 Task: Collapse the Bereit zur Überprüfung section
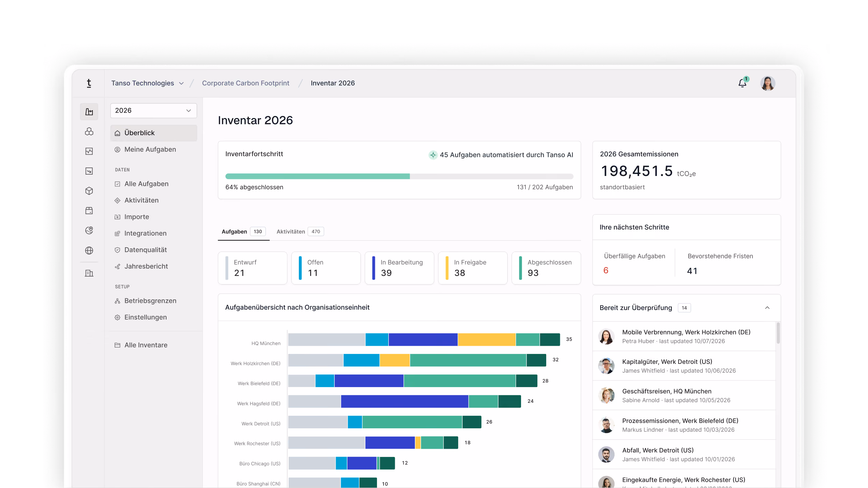[767, 308]
